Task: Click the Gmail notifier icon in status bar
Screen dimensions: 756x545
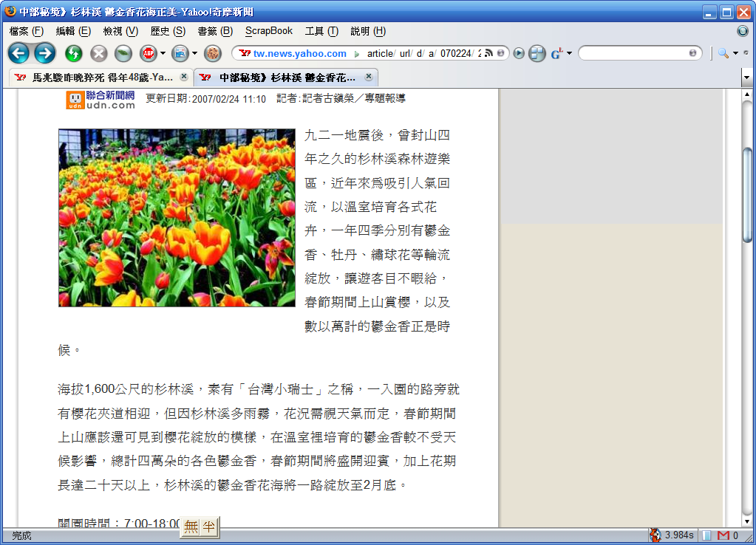Action: (x=723, y=535)
